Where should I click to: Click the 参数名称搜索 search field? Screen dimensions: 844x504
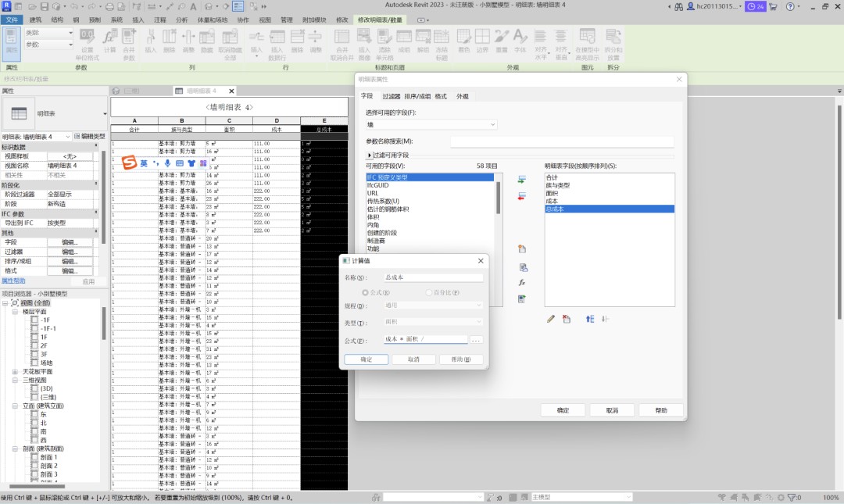point(562,141)
